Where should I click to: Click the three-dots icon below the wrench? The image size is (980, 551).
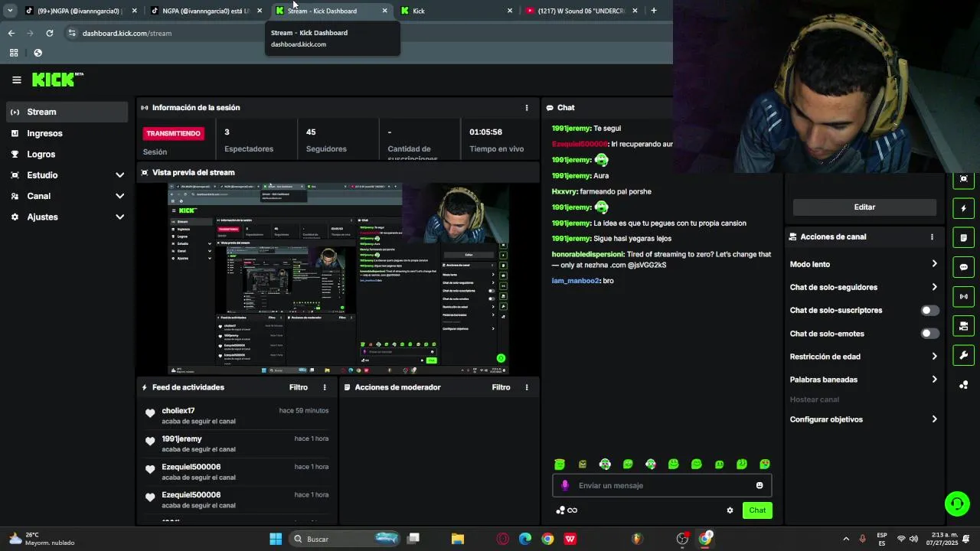pyautogui.click(x=963, y=385)
